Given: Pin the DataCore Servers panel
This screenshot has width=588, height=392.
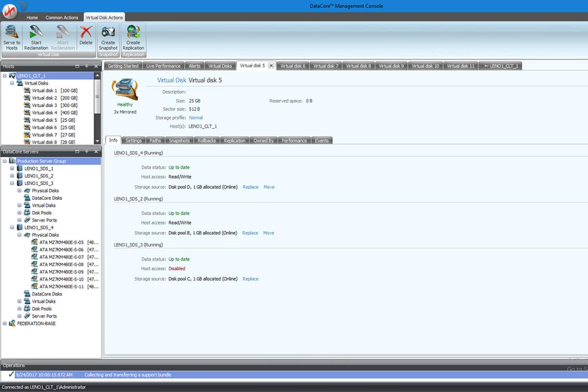Looking at the screenshot, I should point(86,151).
